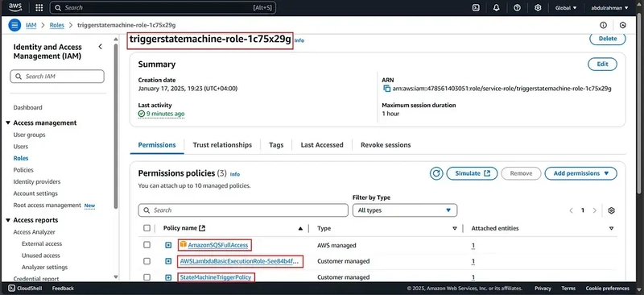
Task: Check the AmazonSQSFullAccess policy checkbox
Action: coord(147,245)
